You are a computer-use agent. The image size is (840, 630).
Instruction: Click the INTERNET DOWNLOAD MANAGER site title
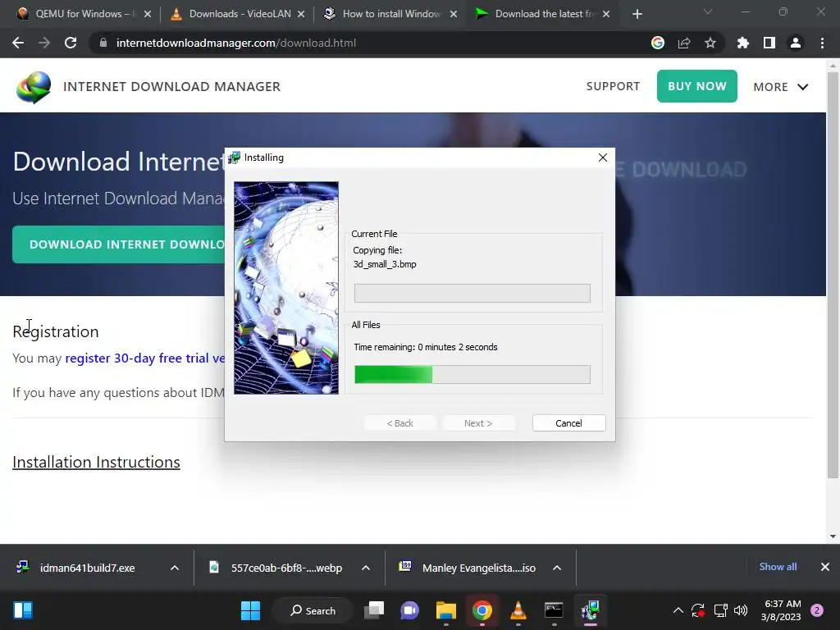click(172, 87)
